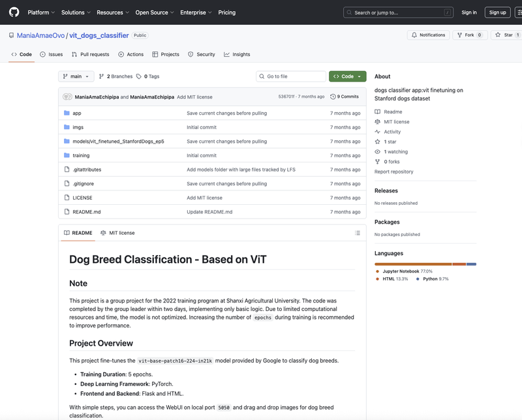This screenshot has width=522, height=420.
Task: Click the commits history clock icon
Action: pyautogui.click(x=333, y=97)
